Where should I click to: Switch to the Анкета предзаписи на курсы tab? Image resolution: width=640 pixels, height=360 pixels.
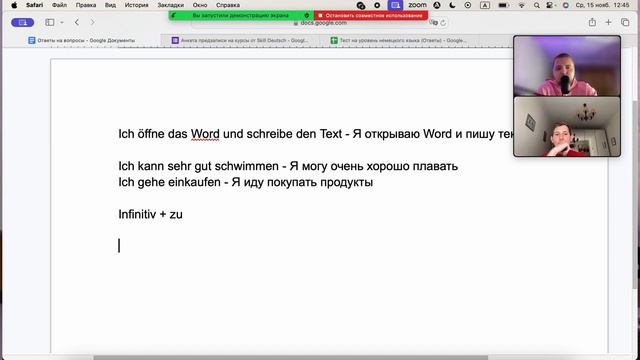tap(240, 40)
